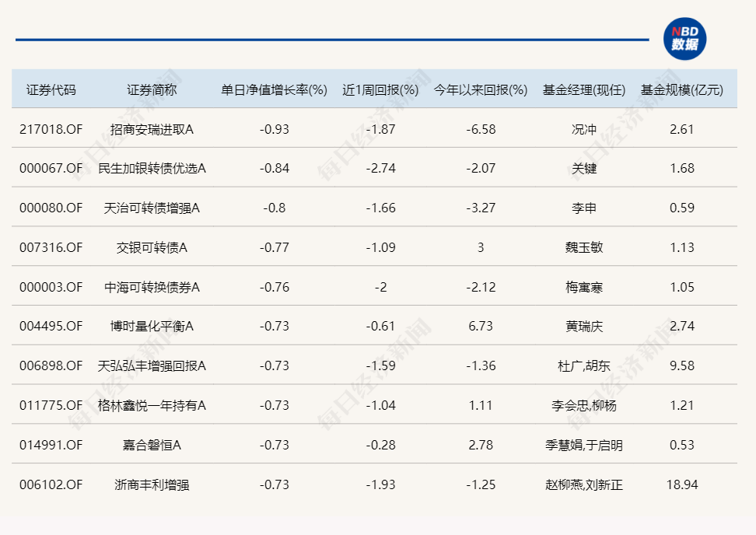Select fund name 中海可转换债券A
This screenshot has width=756, height=535.
click(152, 287)
